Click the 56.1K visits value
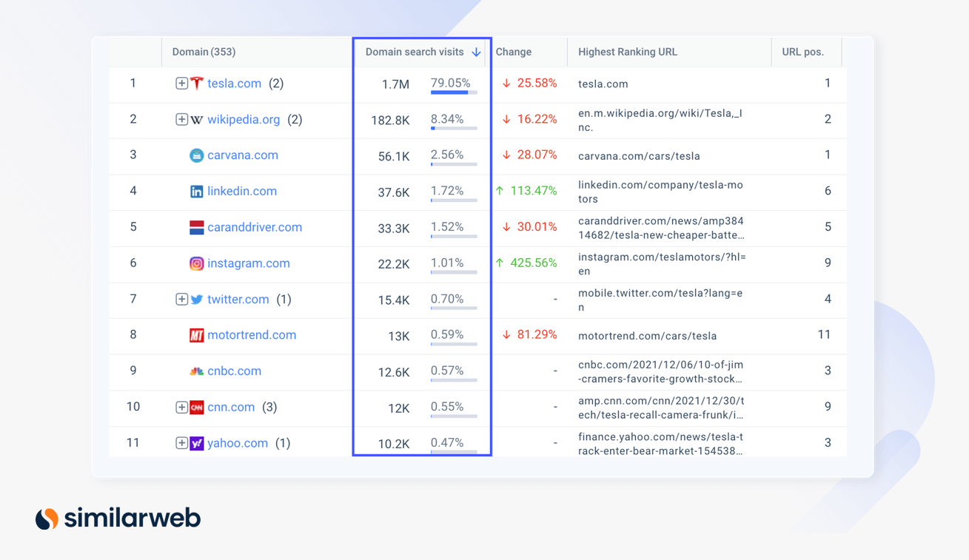The image size is (969, 560). pyautogui.click(x=394, y=156)
